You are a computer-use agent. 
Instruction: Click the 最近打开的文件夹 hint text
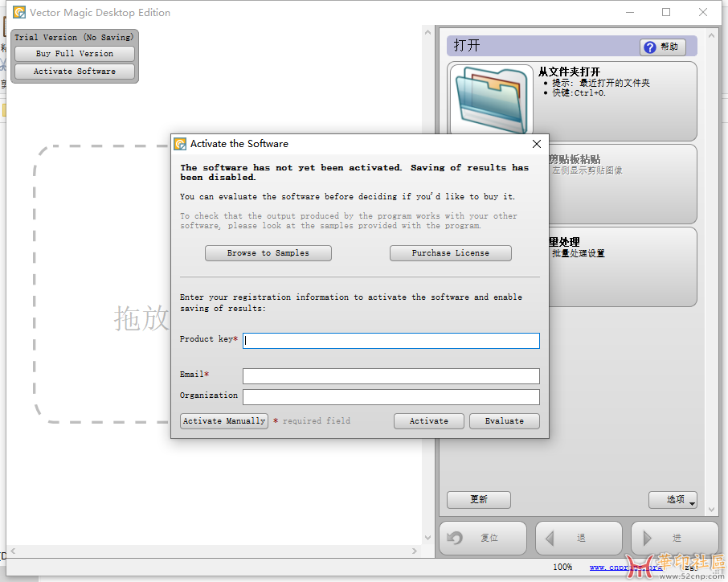615,83
